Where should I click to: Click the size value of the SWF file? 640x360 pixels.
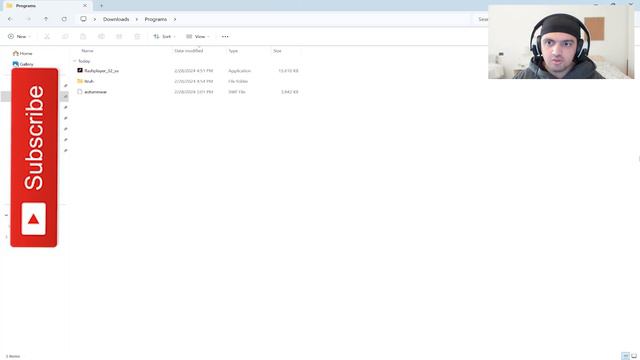tap(289, 92)
